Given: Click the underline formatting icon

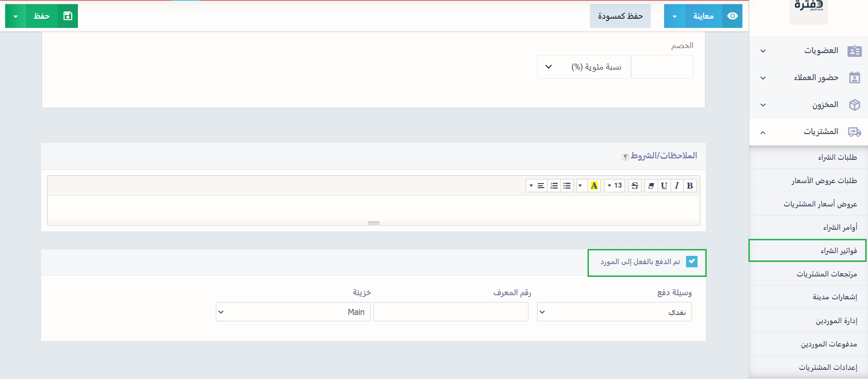Looking at the screenshot, I should coord(664,186).
